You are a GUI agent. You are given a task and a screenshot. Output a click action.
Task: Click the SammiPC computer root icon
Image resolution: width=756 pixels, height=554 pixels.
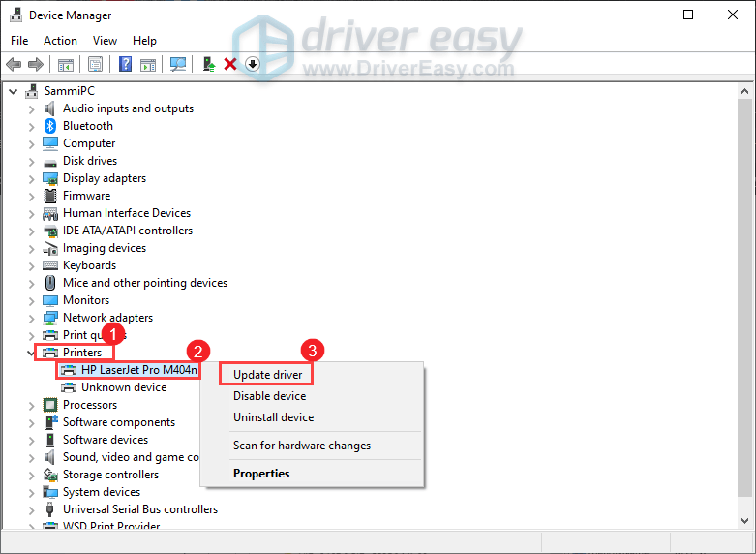[x=32, y=91]
